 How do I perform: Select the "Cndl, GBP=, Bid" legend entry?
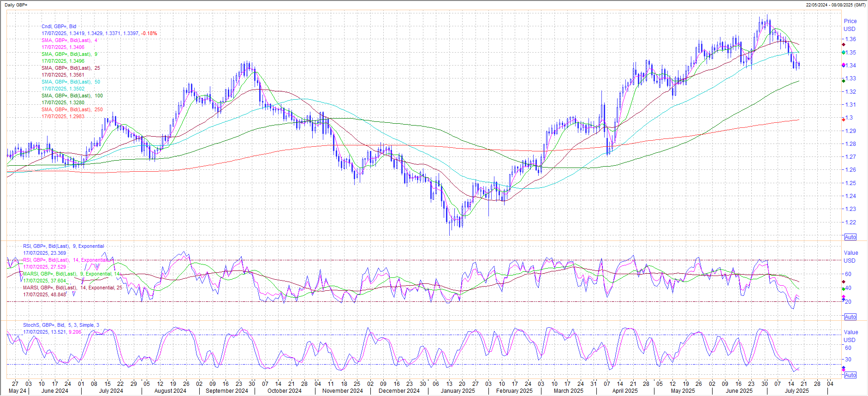click(59, 26)
